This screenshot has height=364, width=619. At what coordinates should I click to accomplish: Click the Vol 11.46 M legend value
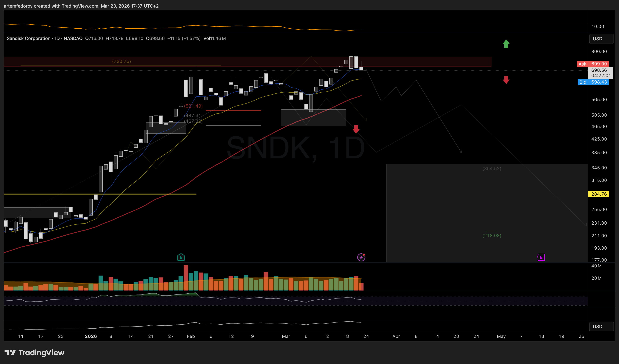coord(214,38)
